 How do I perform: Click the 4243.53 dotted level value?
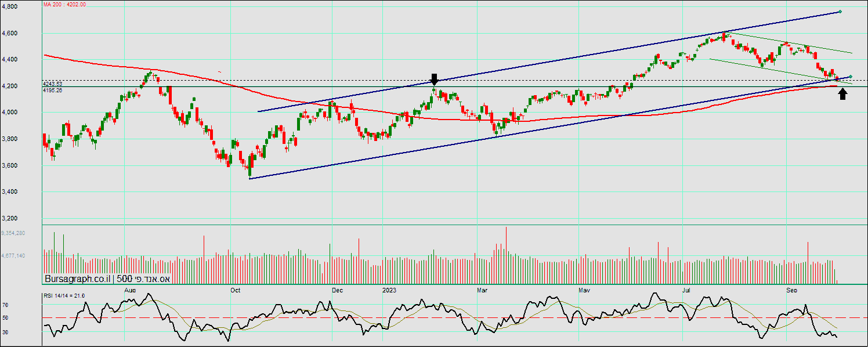52,84
